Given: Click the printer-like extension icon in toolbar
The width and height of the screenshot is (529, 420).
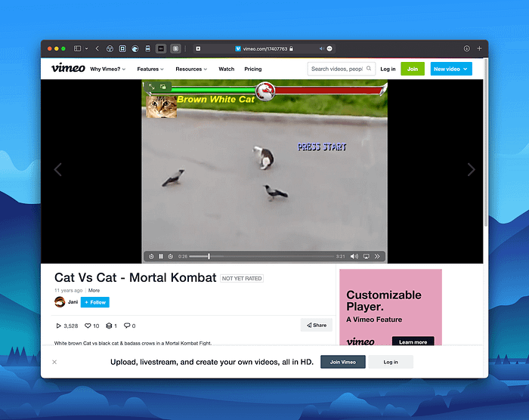Looking at the screenshot, I should pos(148,49).
